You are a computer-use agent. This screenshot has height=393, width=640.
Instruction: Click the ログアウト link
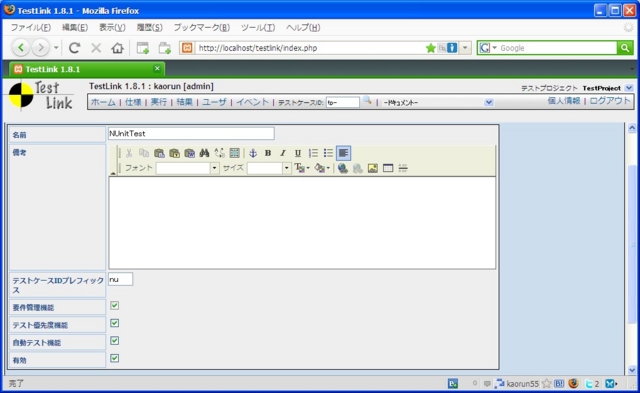coord(610,101)
